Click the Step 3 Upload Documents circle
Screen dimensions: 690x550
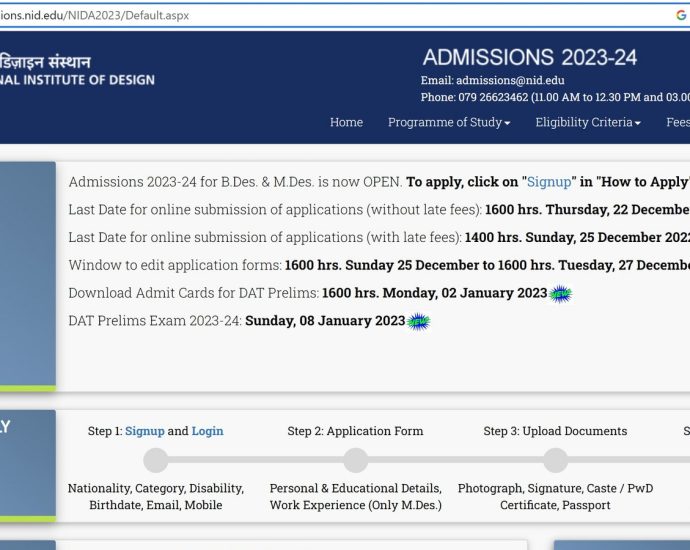[555, 460]
